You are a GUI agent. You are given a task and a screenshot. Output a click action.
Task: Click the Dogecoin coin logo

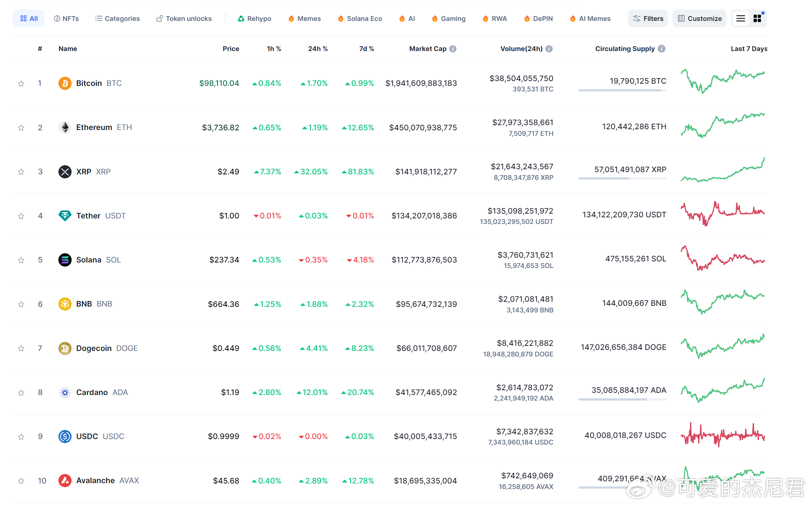tap(65, 348)
